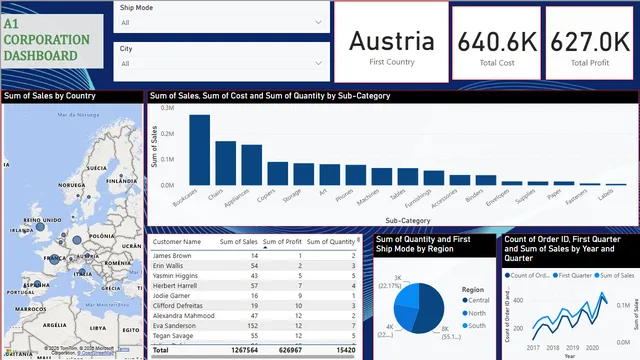The width and height of the screenshot is (640, 360).
Task: Sort table by Sum of Quantity header
Action: tap(331, 242)
